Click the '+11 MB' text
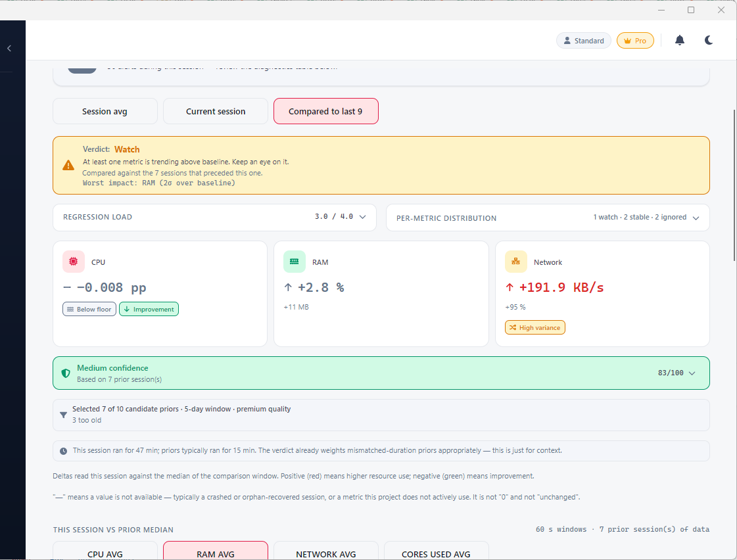 tap(296, 307)
